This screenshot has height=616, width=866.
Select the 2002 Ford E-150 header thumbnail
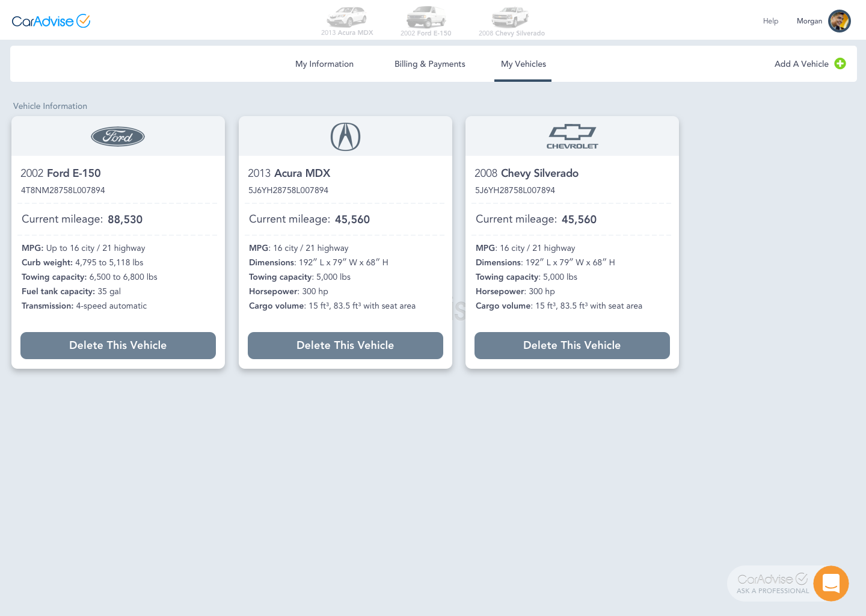point(426,22)
